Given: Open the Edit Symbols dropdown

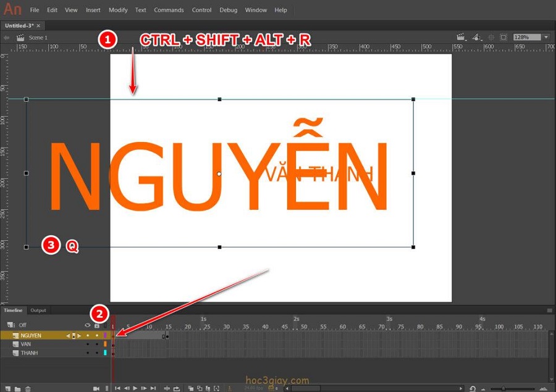Looking at the screenshot, I should point(476,38).
